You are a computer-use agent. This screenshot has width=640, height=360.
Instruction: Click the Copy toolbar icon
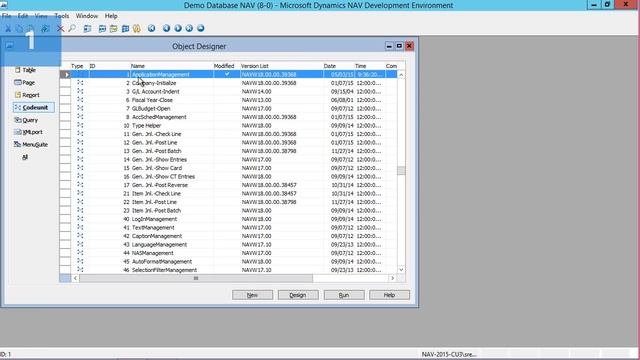[x=19, y=29]
